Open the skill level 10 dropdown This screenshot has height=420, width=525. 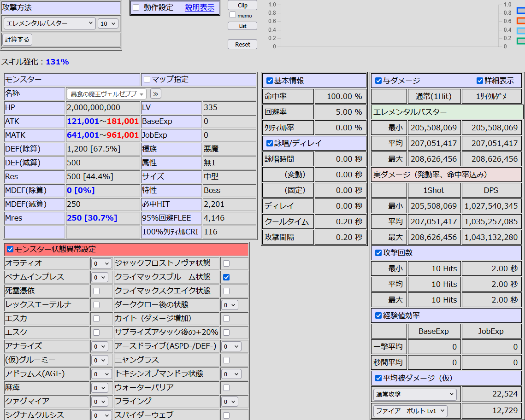108,23
